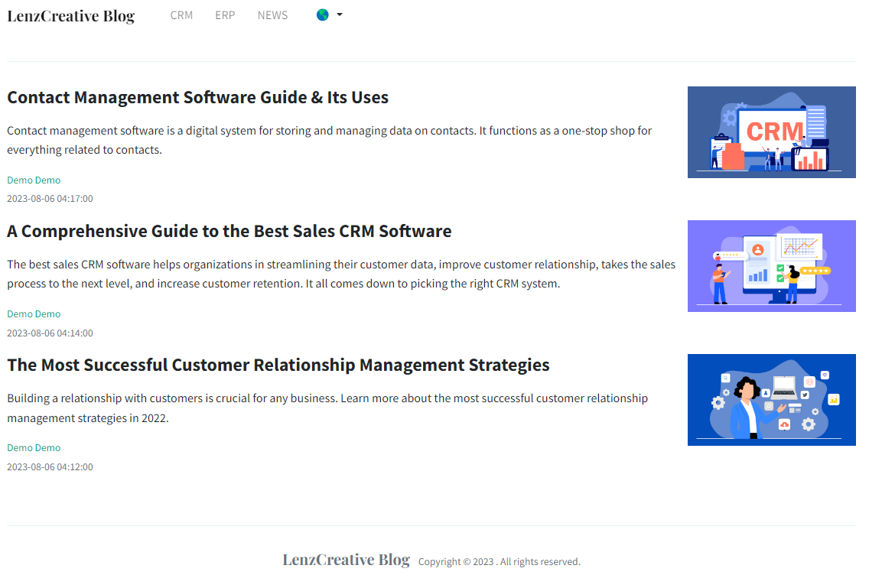Image resolution: width=869 pixels, height=588 pixels.
Task: Open Customer Relationship Management Strategies article title
Action: (278, 365)
